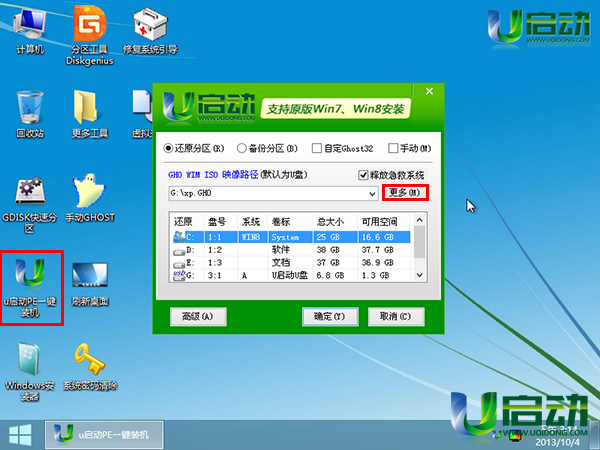Click the 取消(C) button
The width and height of the screenshot is (600, 450).
396,317
